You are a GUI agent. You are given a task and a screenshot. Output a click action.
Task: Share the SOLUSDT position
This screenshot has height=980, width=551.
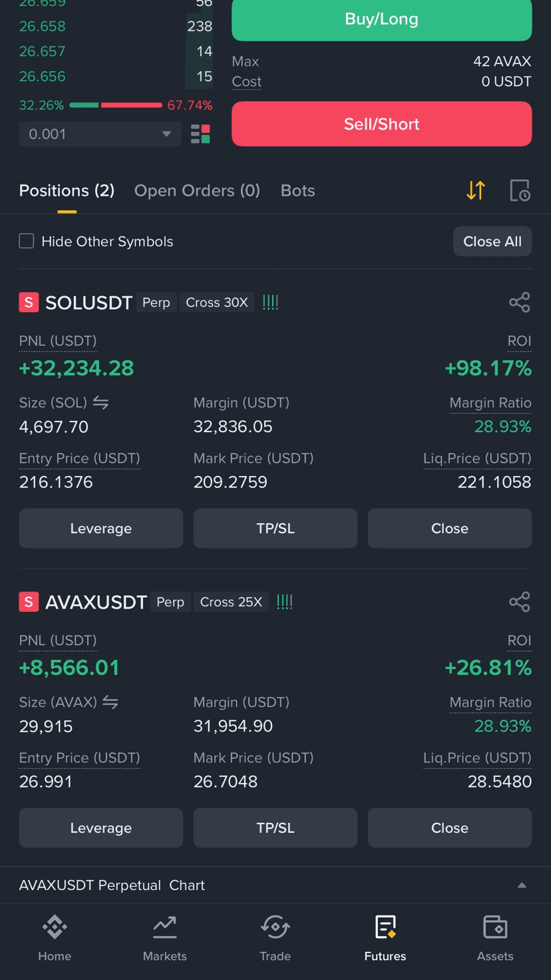pos(520,302)
